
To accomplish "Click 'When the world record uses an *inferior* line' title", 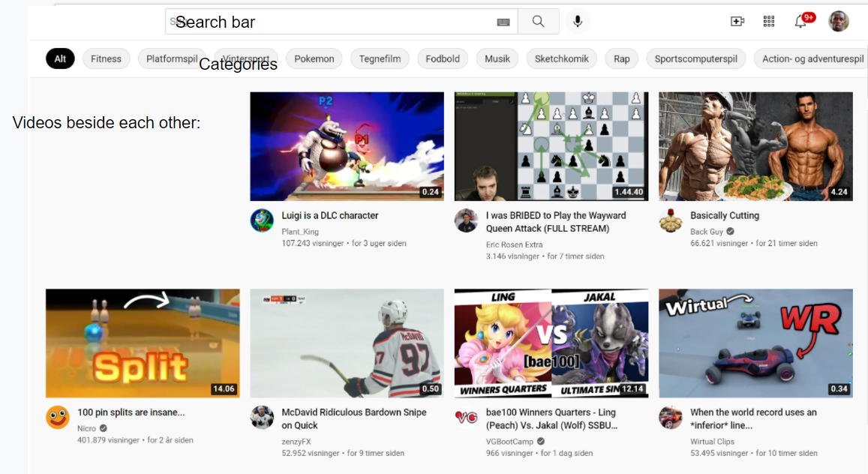I will [753, 418].
